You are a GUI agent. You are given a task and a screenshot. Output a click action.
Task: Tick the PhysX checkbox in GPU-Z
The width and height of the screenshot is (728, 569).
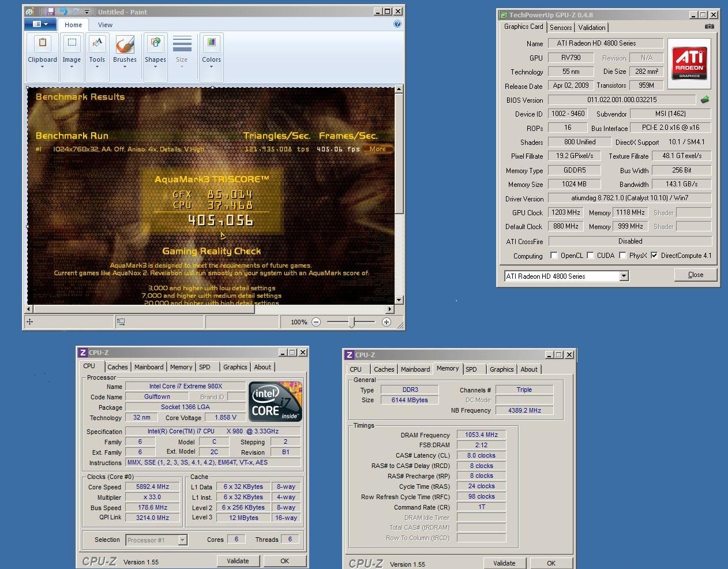pos(622,255)
